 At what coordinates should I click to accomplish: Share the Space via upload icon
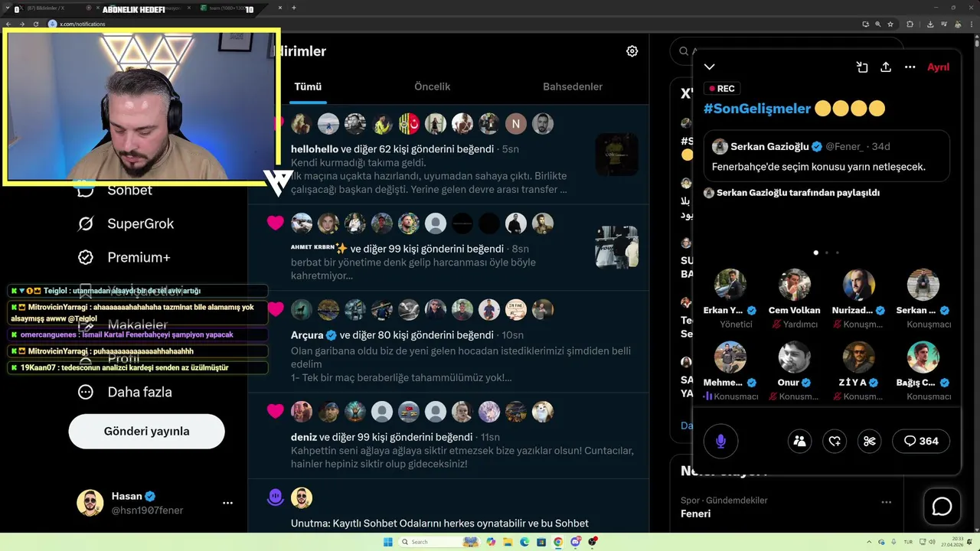pyautogui.click(x=886, y=67)
